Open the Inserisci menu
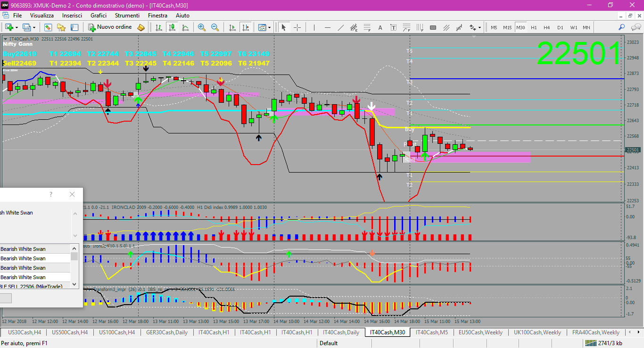The image size is (644, 348). [x=72, y=16]
